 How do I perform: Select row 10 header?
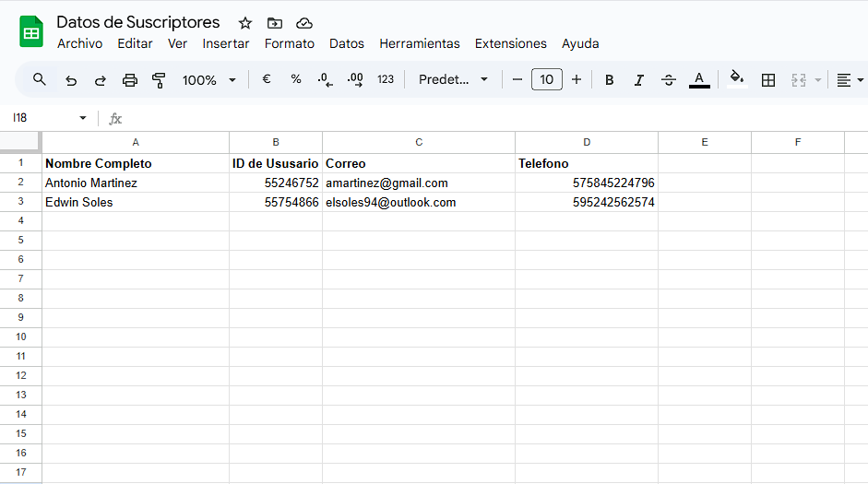pos(20,336)
